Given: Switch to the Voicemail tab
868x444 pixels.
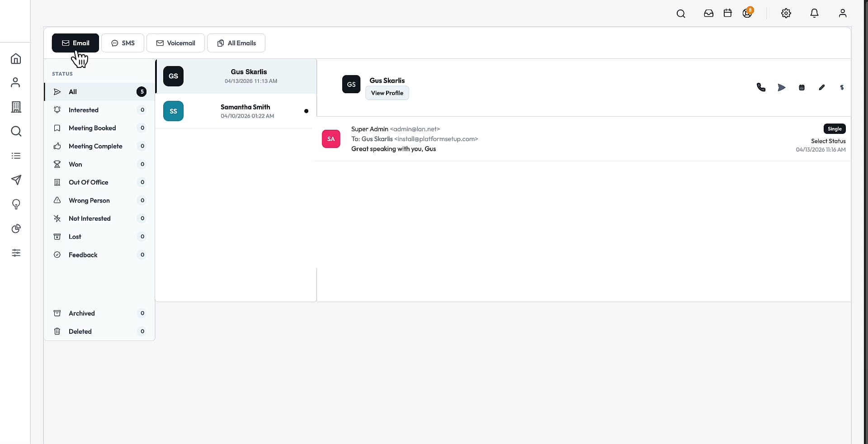Looking at the screenshot, I should coord(175,43).
